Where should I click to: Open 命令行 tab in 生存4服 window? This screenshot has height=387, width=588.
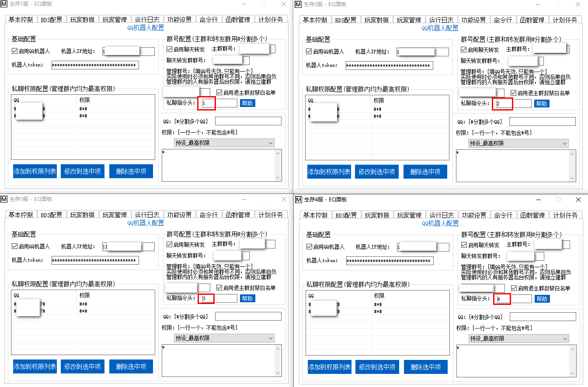click(x=503, y=215)
